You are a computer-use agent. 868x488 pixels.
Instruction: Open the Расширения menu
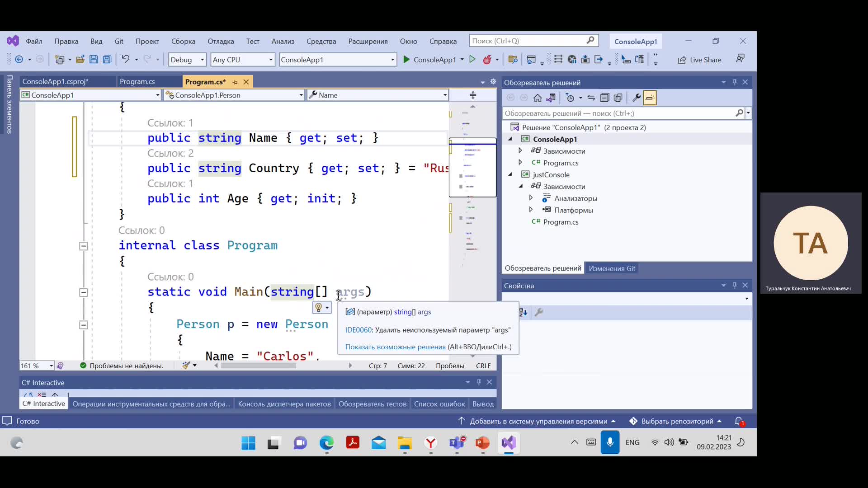pos(368,41)
